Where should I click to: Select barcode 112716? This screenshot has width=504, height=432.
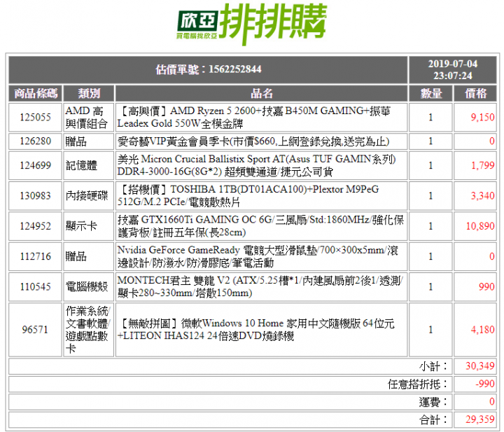tap(36, 256)
